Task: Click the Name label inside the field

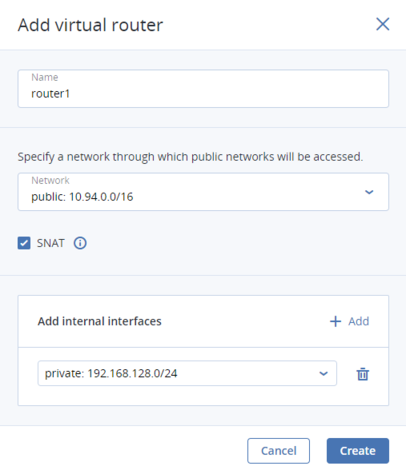Action: coord(45,77)
